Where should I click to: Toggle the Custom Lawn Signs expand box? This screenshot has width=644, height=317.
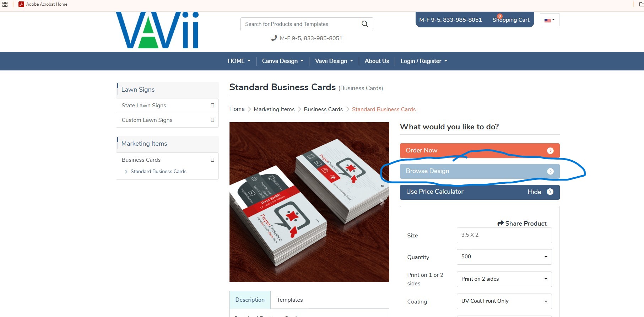coord(212,120)
